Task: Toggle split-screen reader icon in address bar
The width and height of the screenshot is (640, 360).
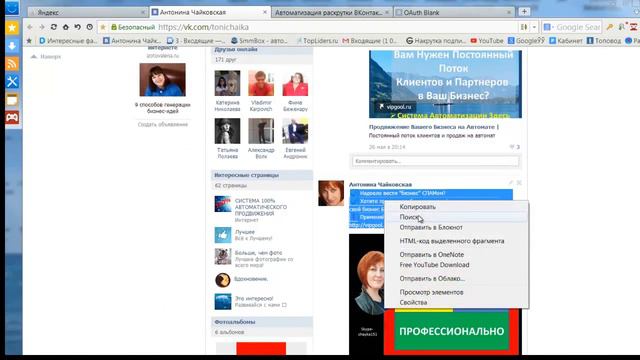Action: click(524, 27)
